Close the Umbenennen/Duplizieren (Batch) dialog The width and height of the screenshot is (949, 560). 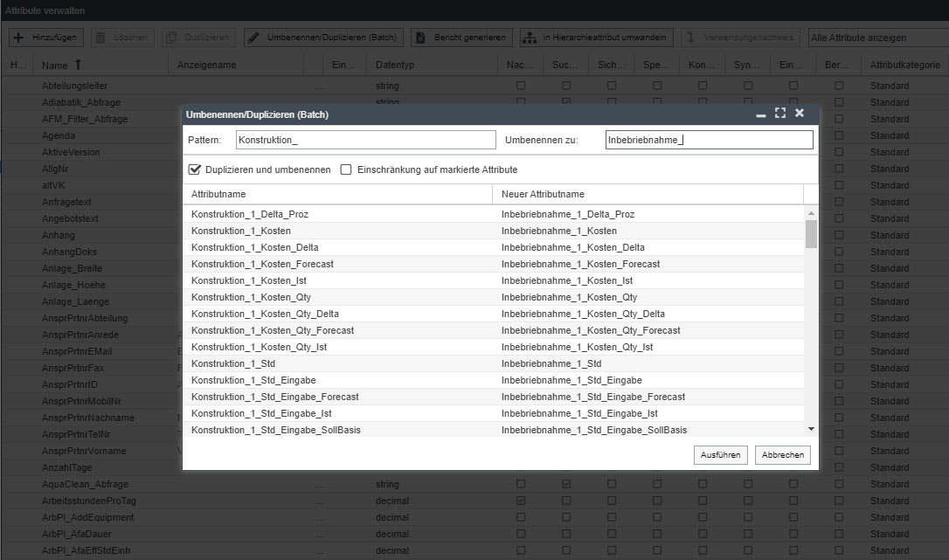pyautogui.click(x=800, y=114)
